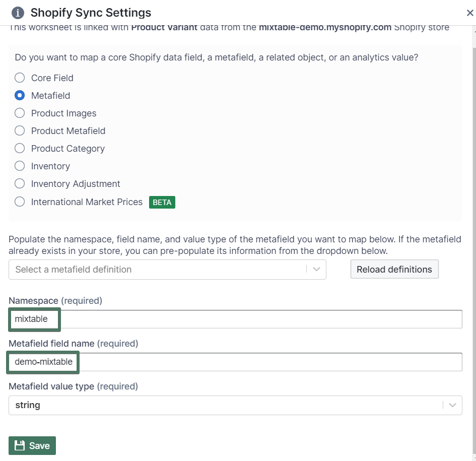Select the Inventory radio option
This screenshot has height=461, width=476.
point(20,166)
